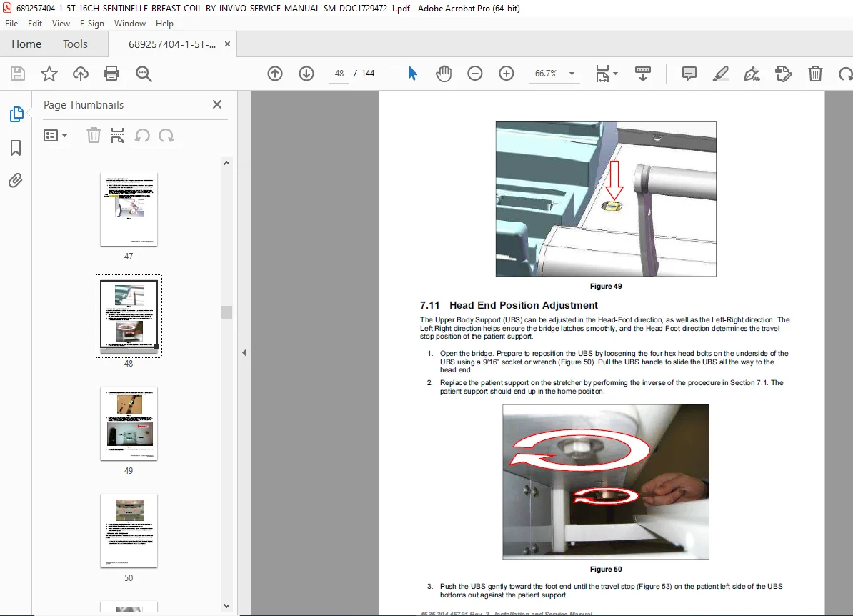Open the Help menu
The width and height of the screenshot is (853, 616).
pyautogui.click(x=164, y=24)
